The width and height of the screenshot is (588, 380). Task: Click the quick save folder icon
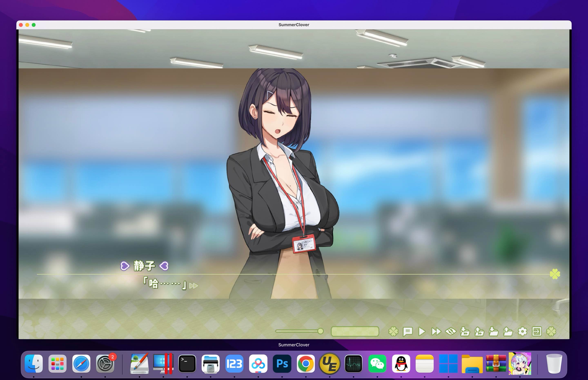click(x=465, y=331)
